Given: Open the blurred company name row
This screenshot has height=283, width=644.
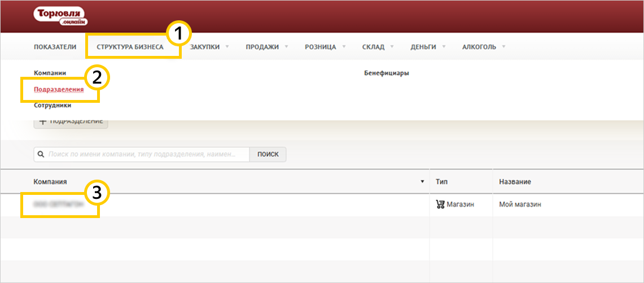Looking at the screenshot, I should pyautogui.click(x=59, y=204).
